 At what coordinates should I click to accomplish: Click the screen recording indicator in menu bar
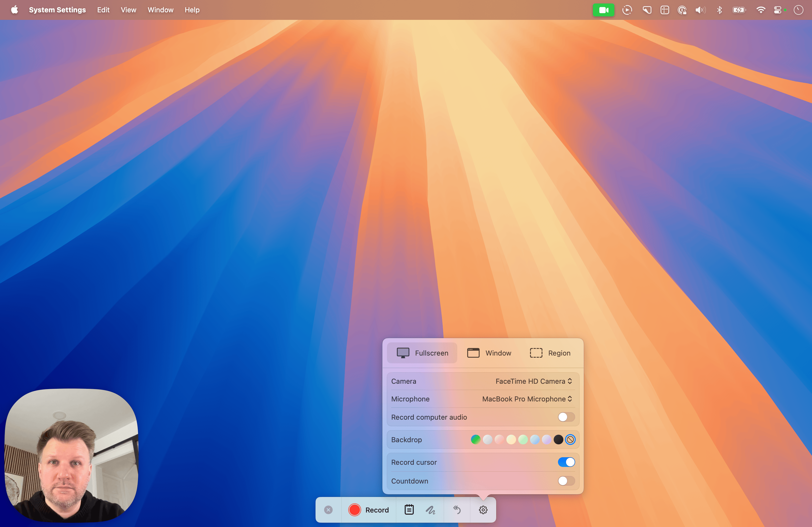[627, 10]
